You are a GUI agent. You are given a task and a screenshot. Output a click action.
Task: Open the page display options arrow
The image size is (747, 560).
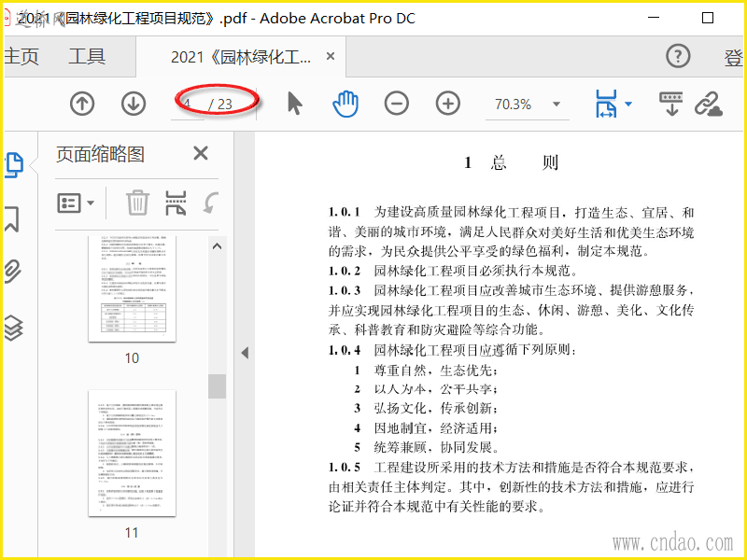coord(628,104)
